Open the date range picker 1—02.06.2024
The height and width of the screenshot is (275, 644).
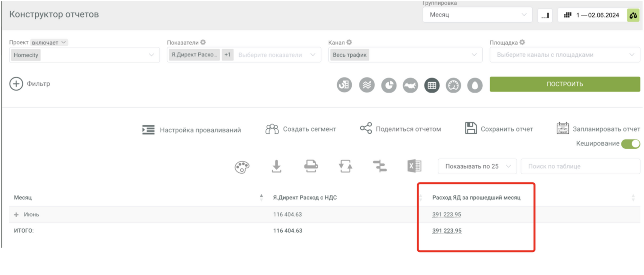592,15
